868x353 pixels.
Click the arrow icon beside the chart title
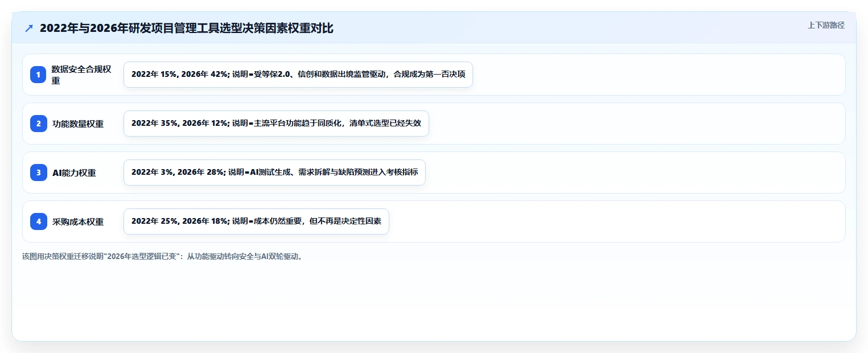pos(29,28)
